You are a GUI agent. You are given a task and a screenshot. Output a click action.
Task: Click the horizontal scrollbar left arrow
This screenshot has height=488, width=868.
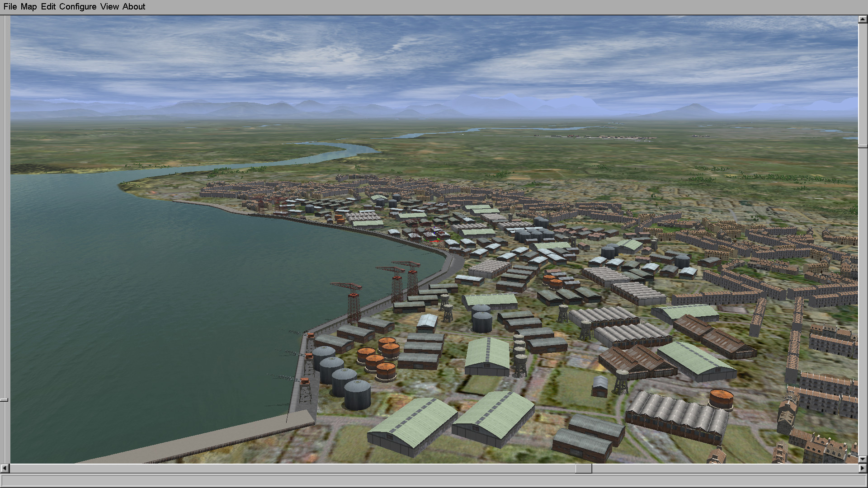(x=5, y=469)
